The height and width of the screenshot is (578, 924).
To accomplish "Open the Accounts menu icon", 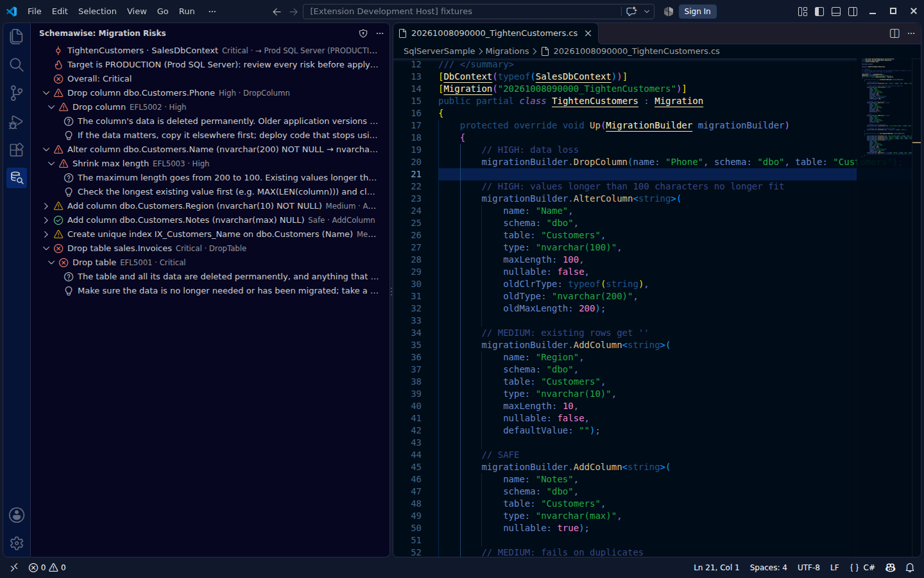I will [17, 515].
